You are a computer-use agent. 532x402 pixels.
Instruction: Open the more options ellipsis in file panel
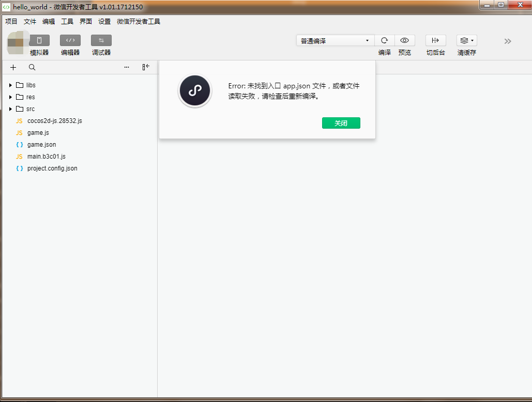tap(126, 67)
